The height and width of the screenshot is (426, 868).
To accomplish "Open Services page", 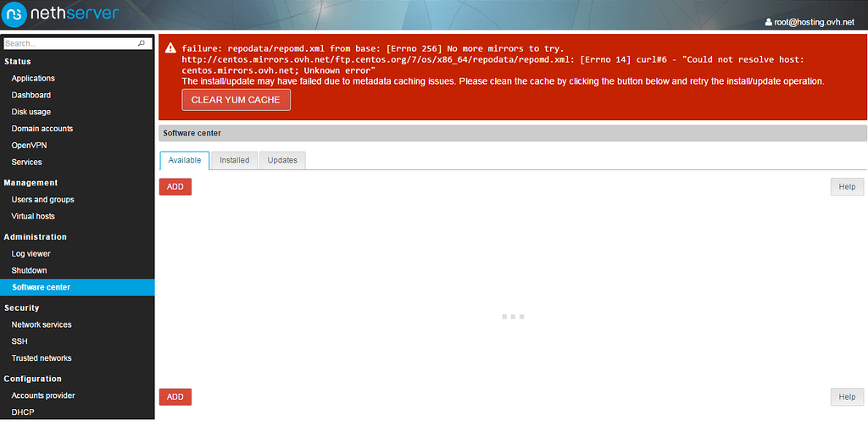I will point(26,162).
